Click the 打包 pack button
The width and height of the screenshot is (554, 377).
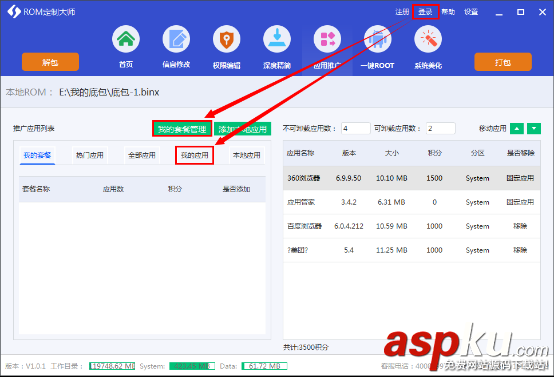tap(503, 62)
